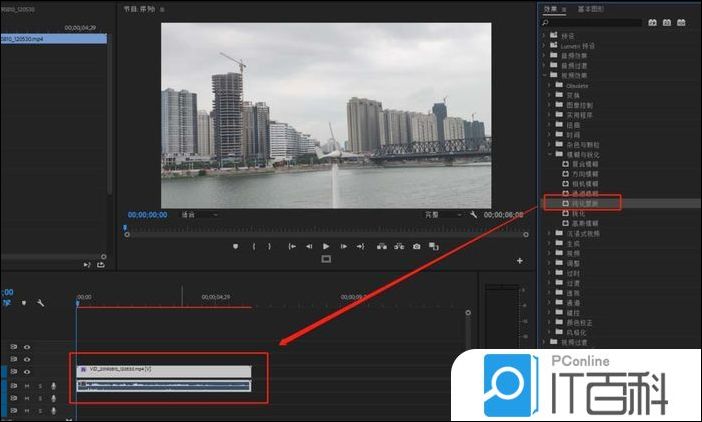Mute the A1 audio track
Viewport: 702px width, 422px height.
coord(27,386)
